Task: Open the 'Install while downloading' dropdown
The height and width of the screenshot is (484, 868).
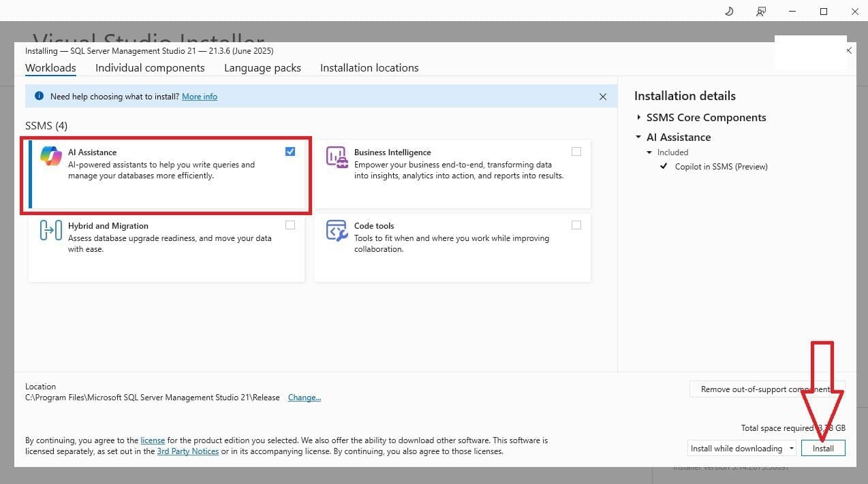Action: [x=742, y=448]
